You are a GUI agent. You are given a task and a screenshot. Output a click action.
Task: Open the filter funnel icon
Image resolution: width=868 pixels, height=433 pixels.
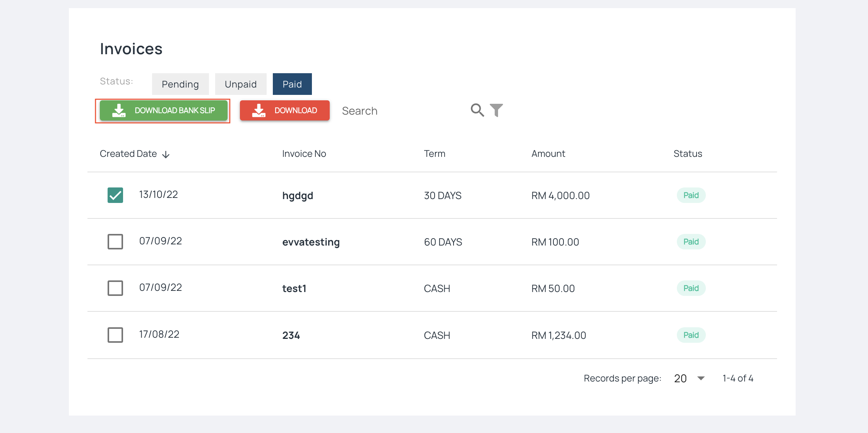point(496,110)
